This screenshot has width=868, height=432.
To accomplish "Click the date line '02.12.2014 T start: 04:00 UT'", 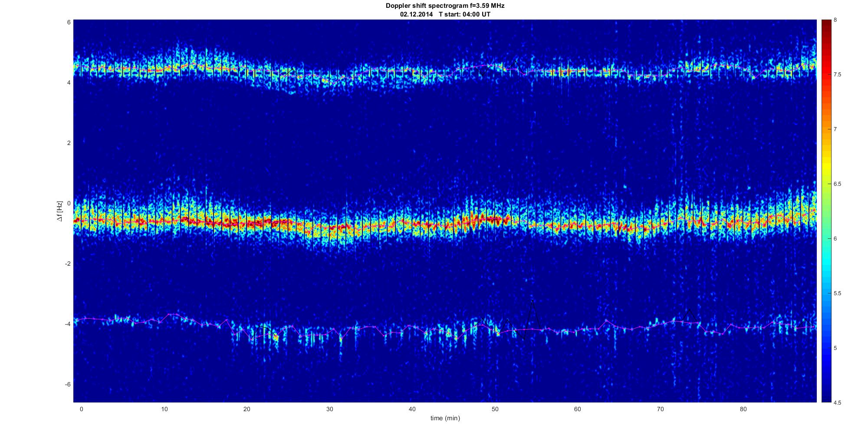I will 445,14.
